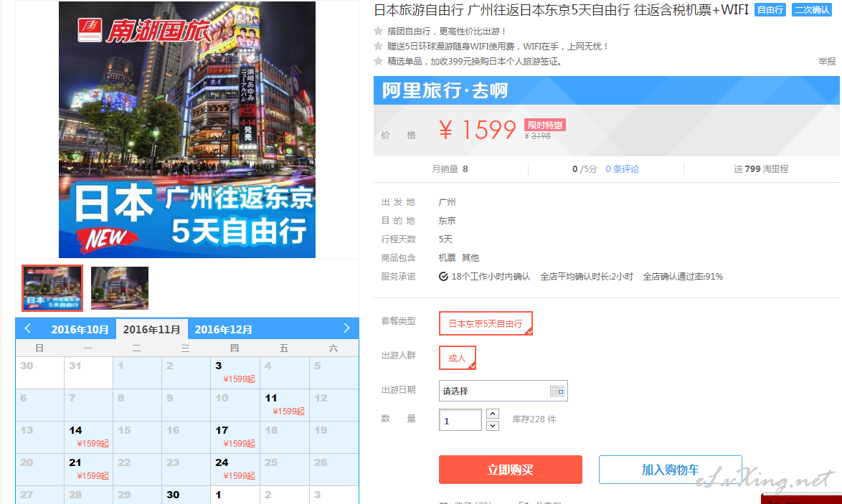Open the 0 条评论 reviews link
This screenshot has height=504, width=842.
623,169
